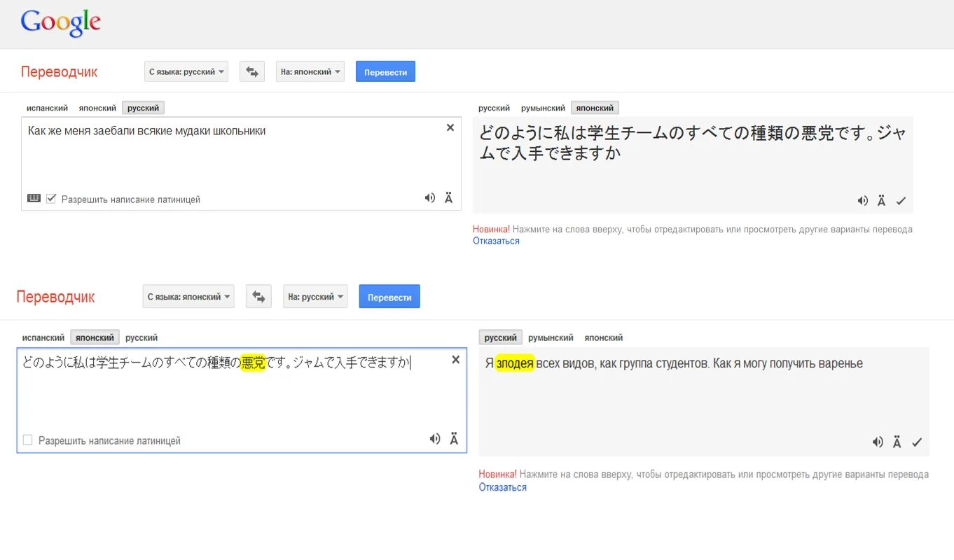
Task: Click Ä icon in lower translation box
Action: (x=897, y=442)
